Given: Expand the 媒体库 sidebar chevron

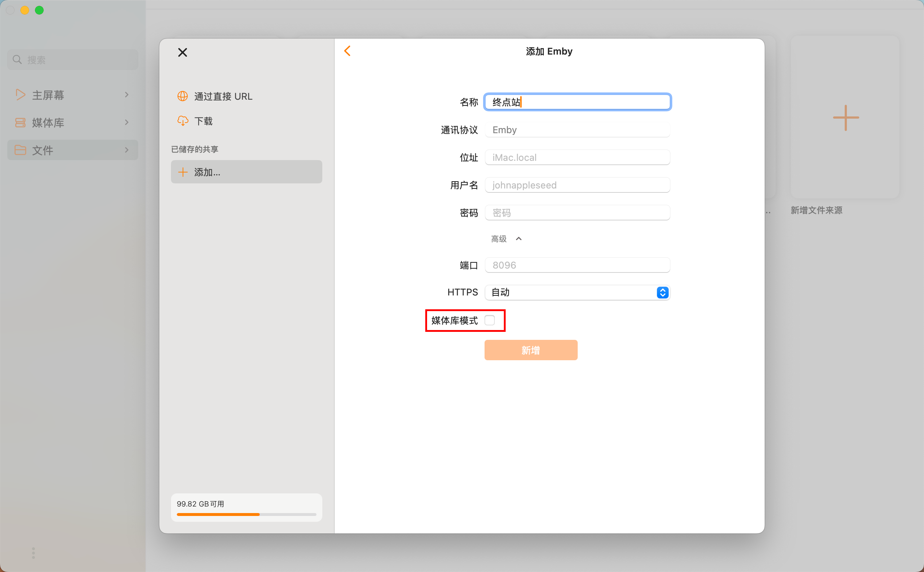Looking at the screenshot, I should [127, 122].
